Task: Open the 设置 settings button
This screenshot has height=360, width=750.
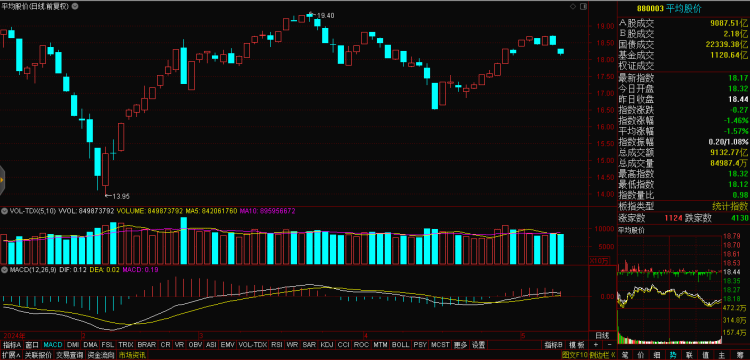Action: pyautogui.click(x=478, y=344)
